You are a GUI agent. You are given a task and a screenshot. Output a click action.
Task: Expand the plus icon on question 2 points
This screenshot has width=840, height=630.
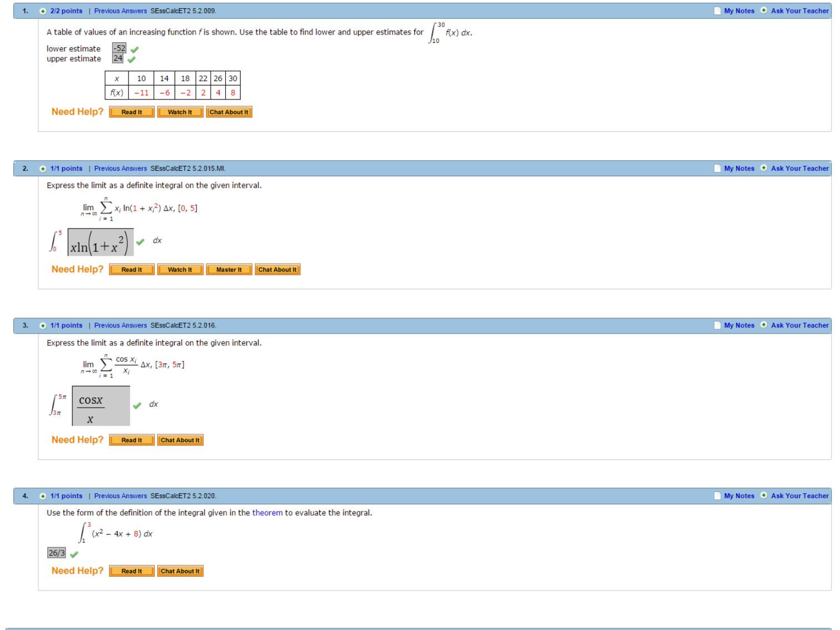point(43,168)
